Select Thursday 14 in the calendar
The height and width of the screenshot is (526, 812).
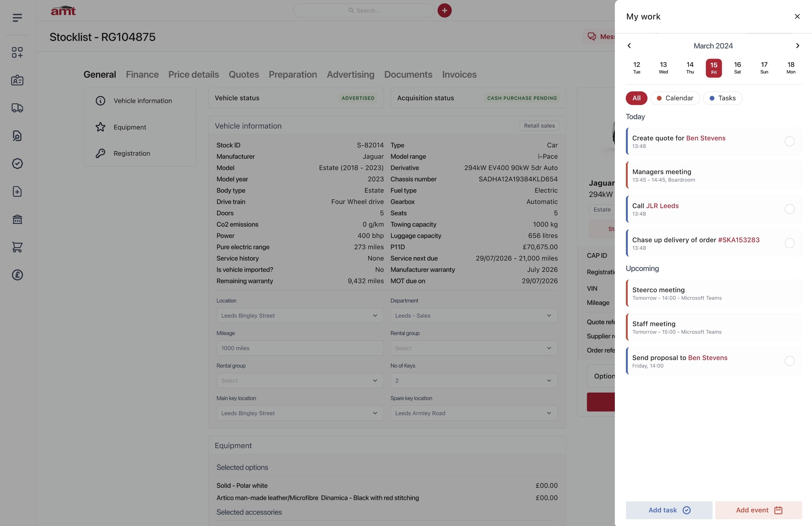pyautogui.click(x=690, y=68)
